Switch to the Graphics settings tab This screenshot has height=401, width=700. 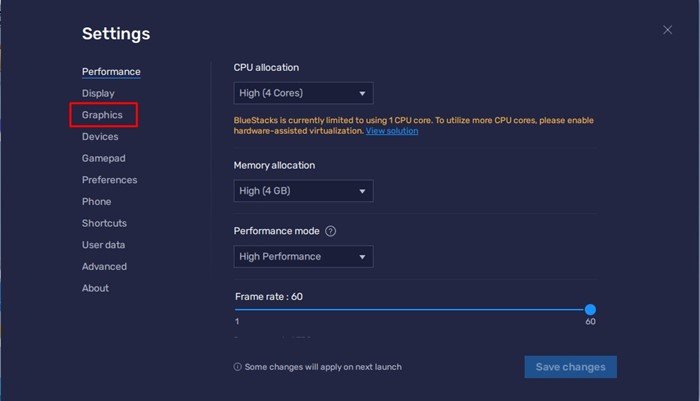(x=103, y=115)
